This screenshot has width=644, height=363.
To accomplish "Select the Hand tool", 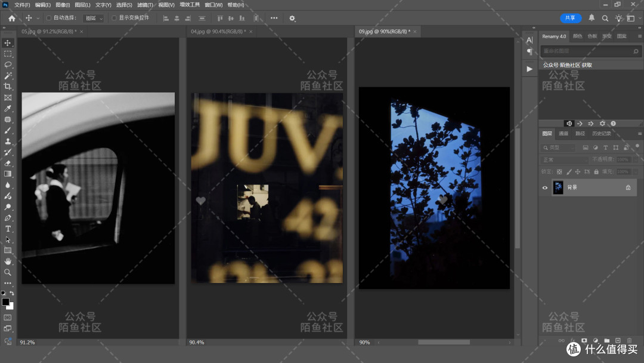I will (8, 262).
